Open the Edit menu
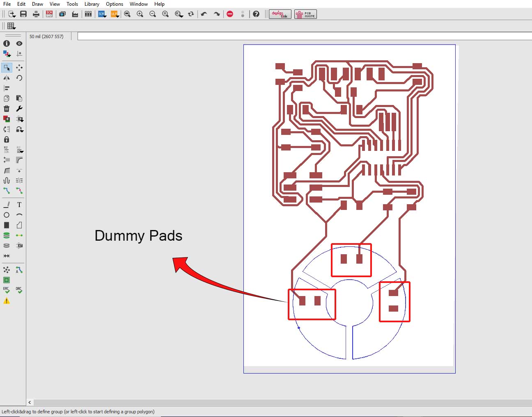 pyautogui.click(x=21, y=4)
